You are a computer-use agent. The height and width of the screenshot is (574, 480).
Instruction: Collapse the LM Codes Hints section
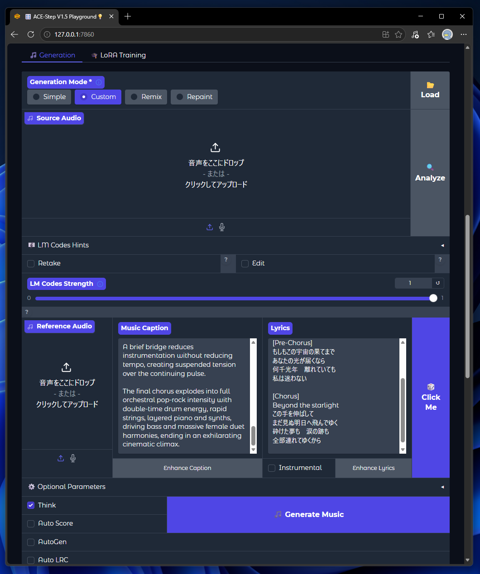tap(442, 245)
